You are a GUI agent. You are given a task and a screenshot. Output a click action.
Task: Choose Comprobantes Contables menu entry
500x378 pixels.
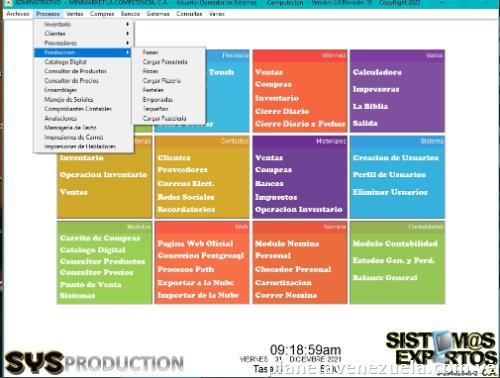click(x=82, y=109)
